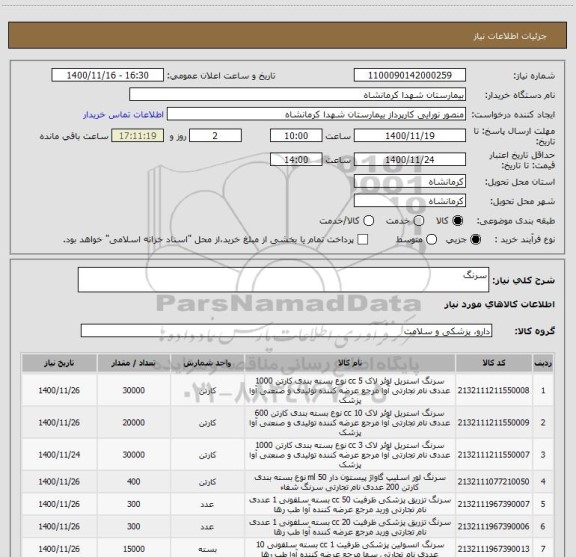Click quantity 15000 in row 7
This screenshot has width=576, height=557.
pos(133,549)
